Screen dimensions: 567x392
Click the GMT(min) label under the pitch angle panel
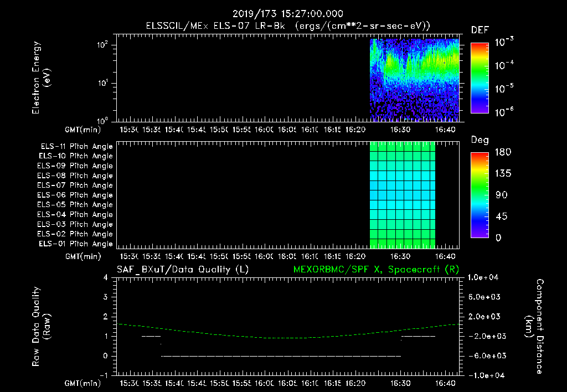tap(84, 256)
